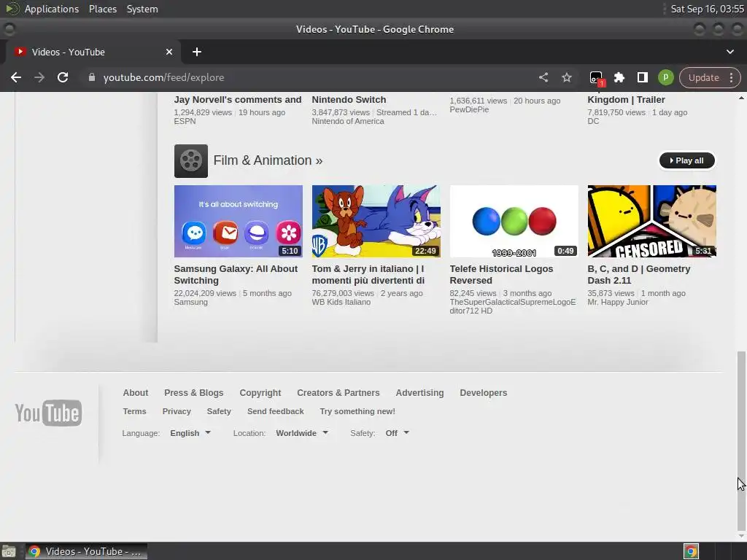Screen dimensions: 747x560
Task: Reload the YouTube page
Action: 63,77
